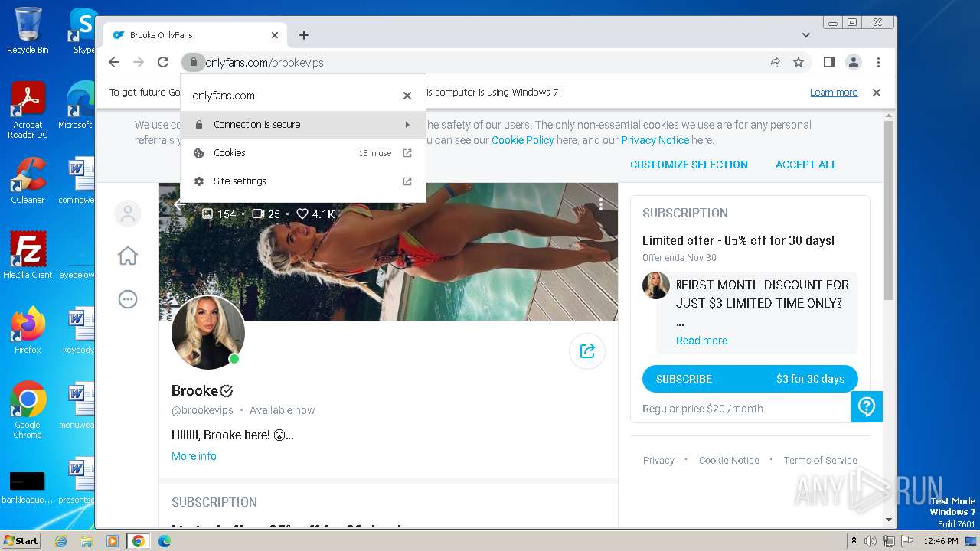
Task: Click Read more in subscription offer
Action: (701, 341)
